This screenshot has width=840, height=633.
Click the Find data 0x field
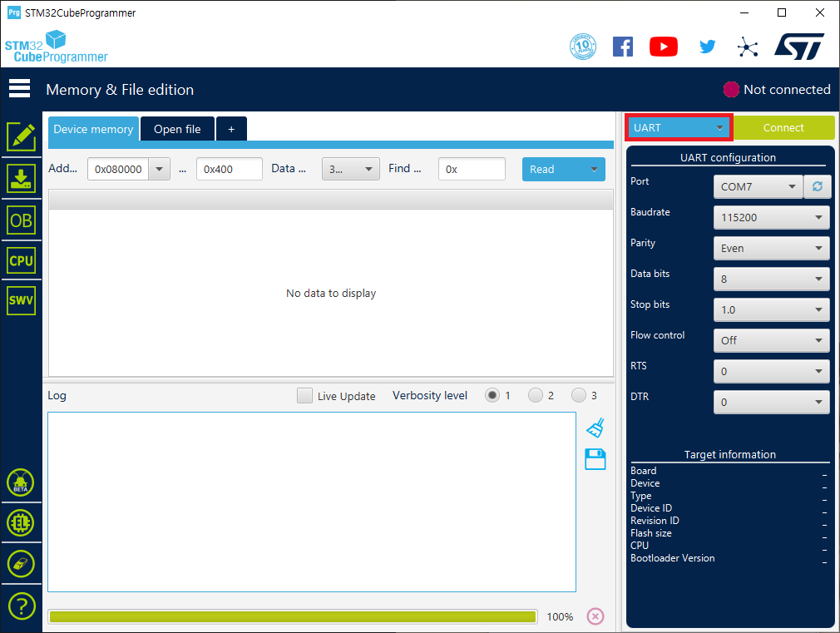472,169
